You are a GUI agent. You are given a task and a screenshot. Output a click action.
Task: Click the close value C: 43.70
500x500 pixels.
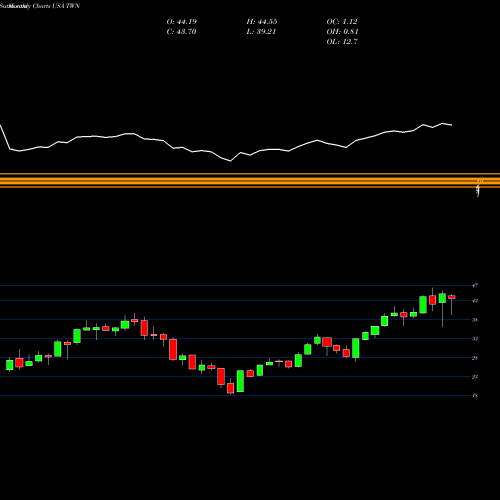[x=181, y=32]
